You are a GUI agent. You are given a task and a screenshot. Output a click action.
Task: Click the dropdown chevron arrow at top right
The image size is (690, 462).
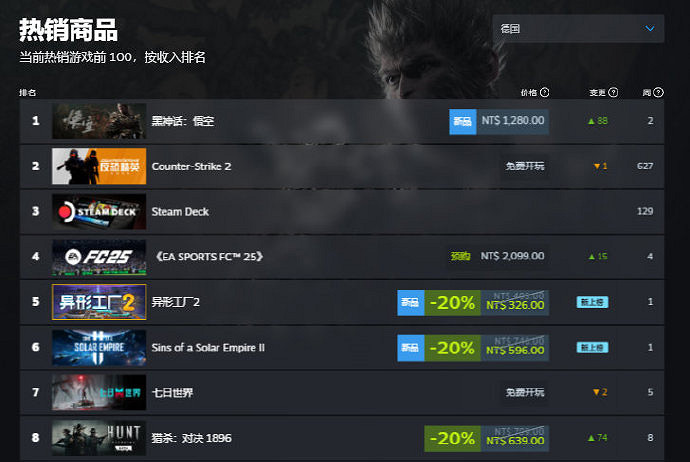(x=650, y=29)
